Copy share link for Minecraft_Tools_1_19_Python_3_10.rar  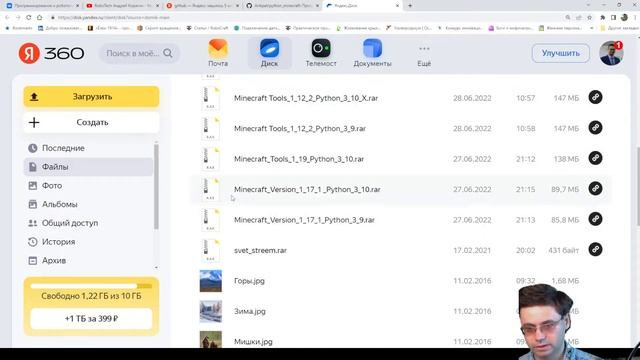(596, 158)
